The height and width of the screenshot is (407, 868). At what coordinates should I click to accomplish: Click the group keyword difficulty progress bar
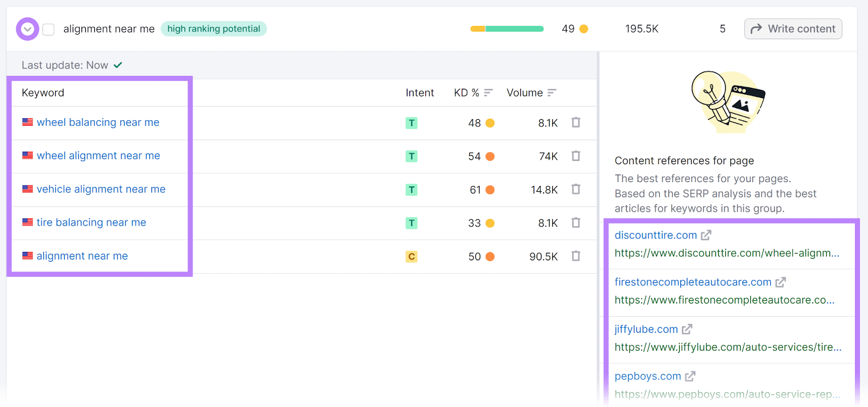[507, 29]
